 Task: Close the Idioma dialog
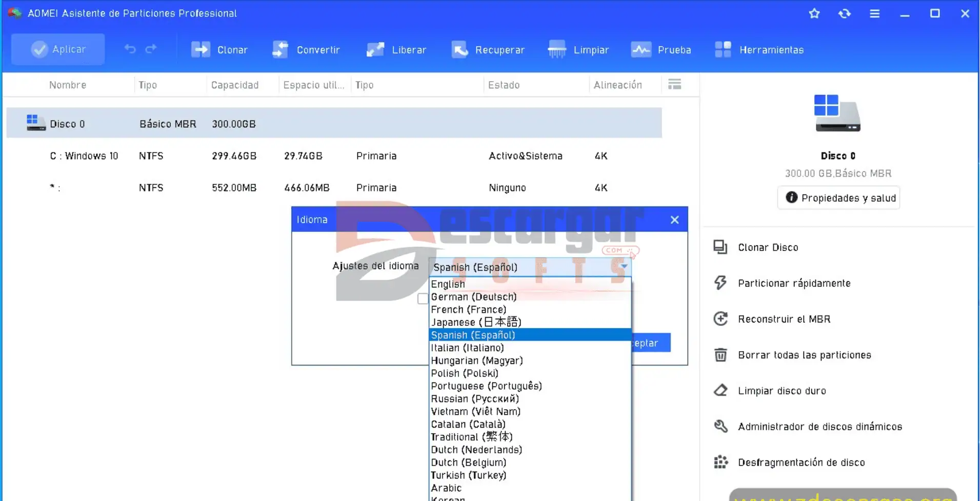[x=674, y=220]
